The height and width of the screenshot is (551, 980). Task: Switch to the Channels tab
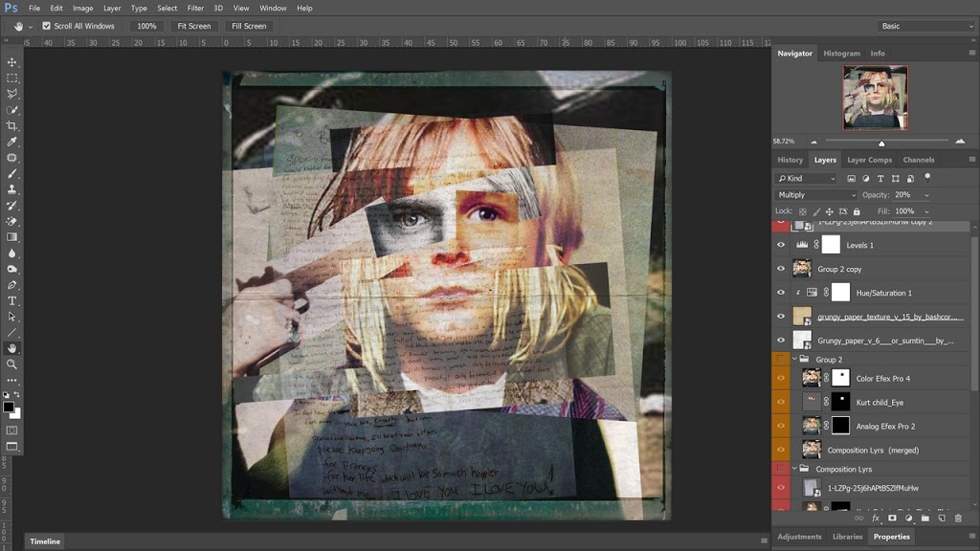918,160
